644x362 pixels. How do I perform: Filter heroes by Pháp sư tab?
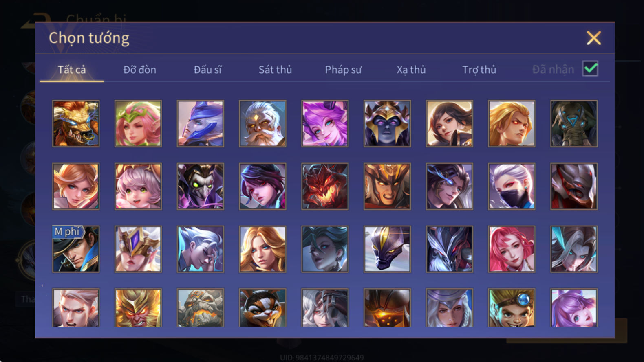click(x=343, y=70)
